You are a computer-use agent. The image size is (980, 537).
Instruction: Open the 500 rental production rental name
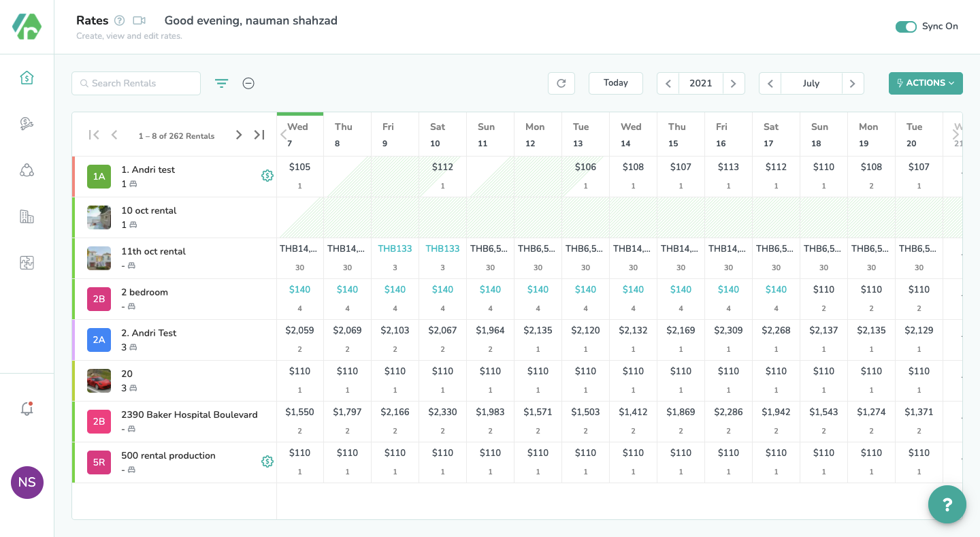(x=168, y=455)
